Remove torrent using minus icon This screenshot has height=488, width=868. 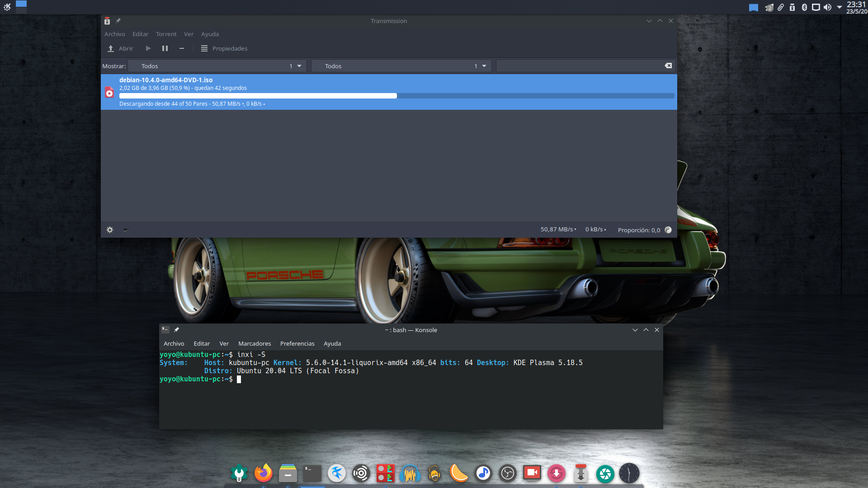coord(182,48)
